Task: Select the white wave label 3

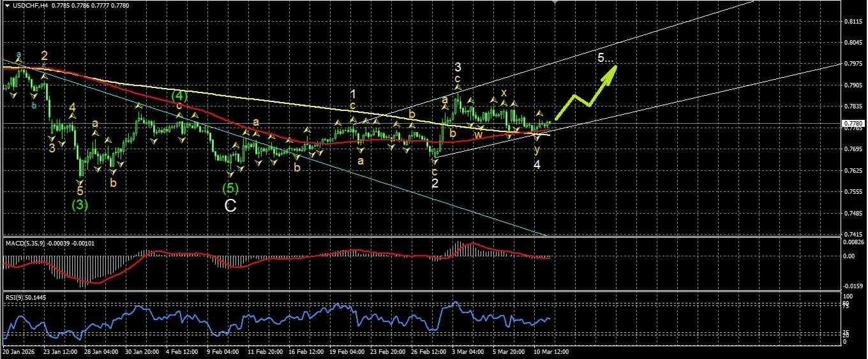Action: pyautogui.click(x=458, y=67)
